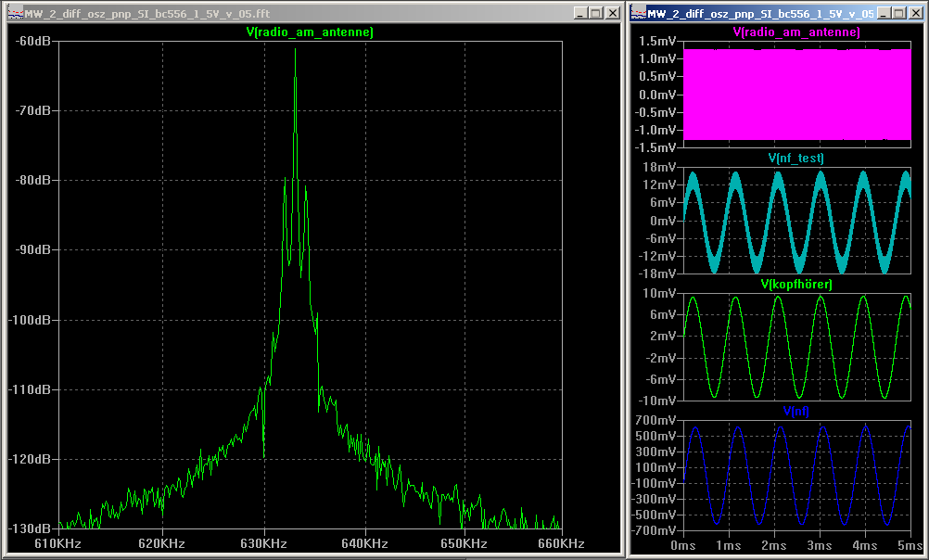The height and width of the screenshot is (560, 929).
Task: Click the 0.0mV axis label
Action: [x=657, y=95]
